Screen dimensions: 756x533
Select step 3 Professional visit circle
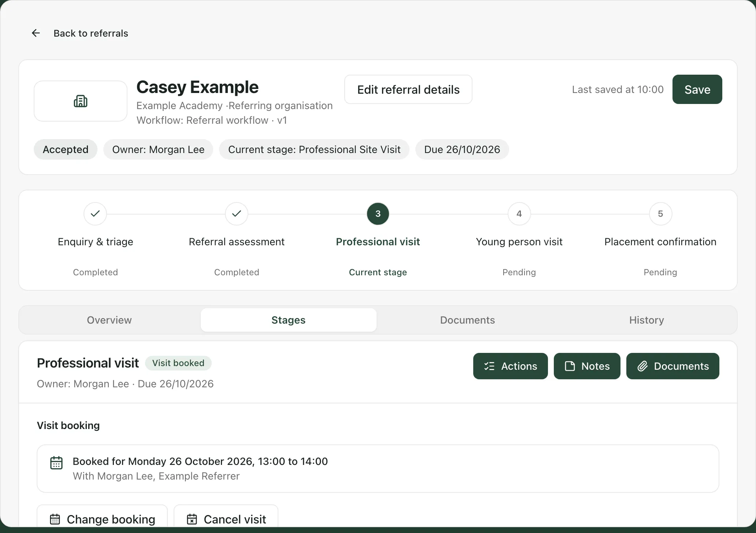378,214
